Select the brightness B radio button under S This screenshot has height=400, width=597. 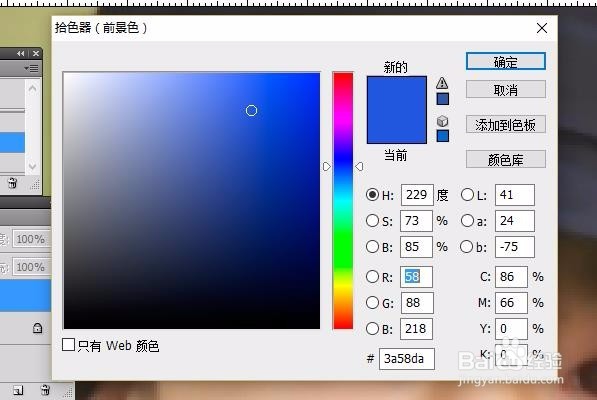(372, 247)
